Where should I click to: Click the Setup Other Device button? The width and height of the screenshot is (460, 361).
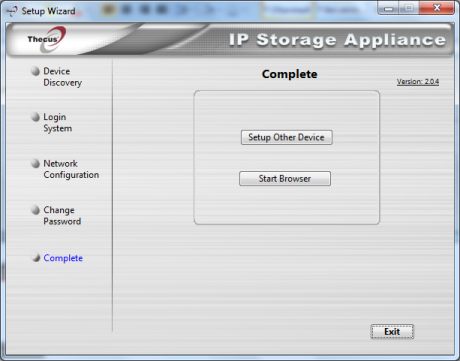pyautogui.click(x=287, y=137)
